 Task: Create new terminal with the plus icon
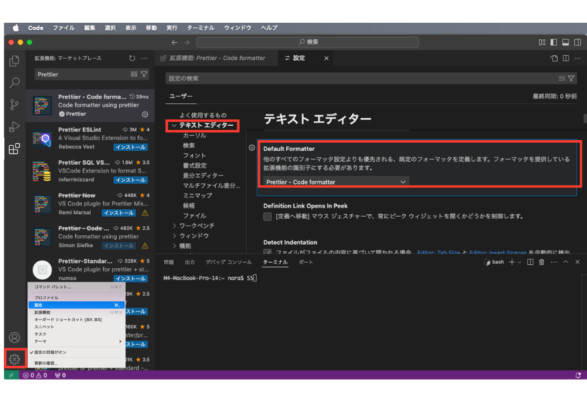[512, 262]
